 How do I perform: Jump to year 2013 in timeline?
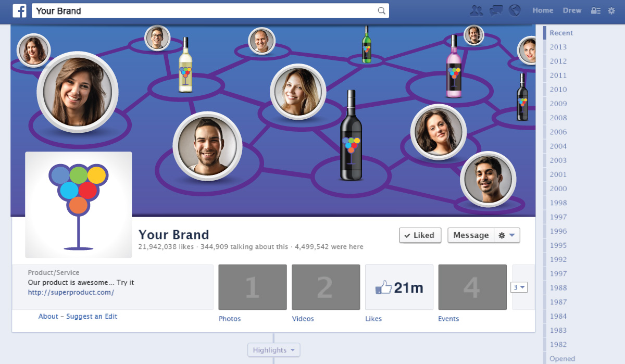558,47
